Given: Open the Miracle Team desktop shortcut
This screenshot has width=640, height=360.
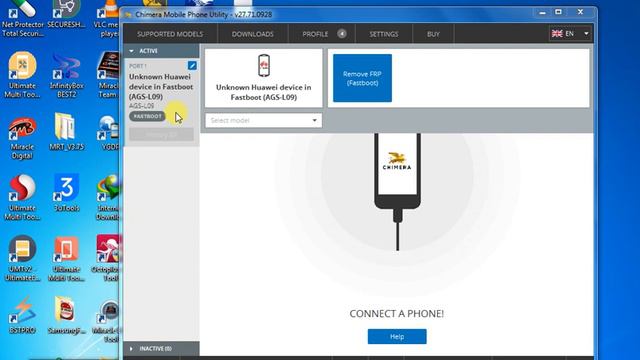Looking at the screenshot, I should click(x=108, y=75).
